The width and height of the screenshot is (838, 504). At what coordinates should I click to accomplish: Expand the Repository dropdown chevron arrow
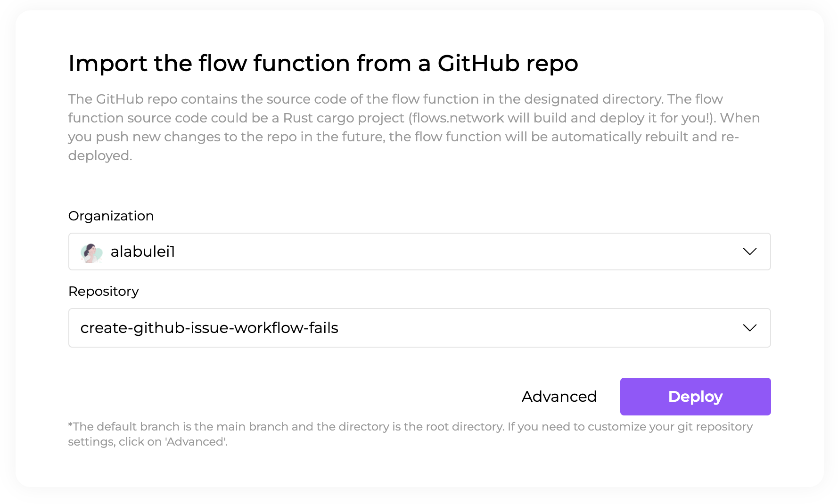click(x=749, y=328)
